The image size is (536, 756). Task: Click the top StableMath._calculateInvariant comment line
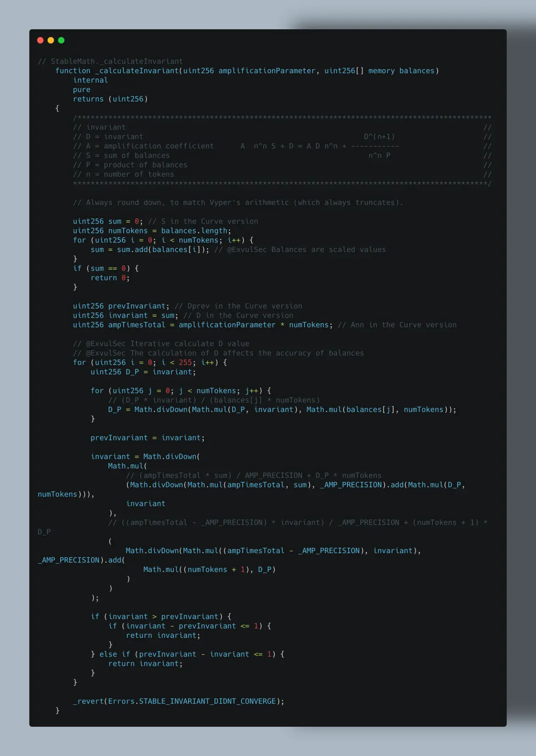click(110, 61)
